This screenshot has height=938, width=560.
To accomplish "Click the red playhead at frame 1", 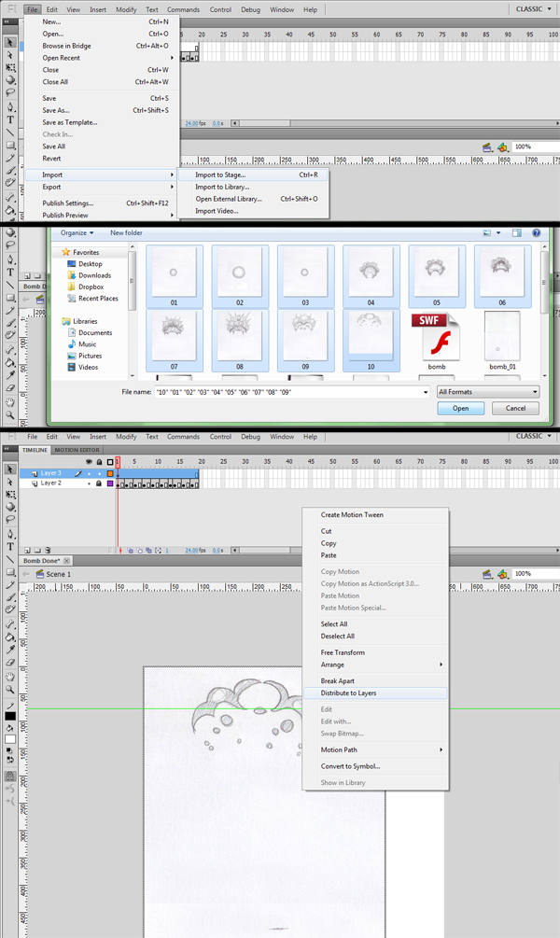I will pos(118,462).
